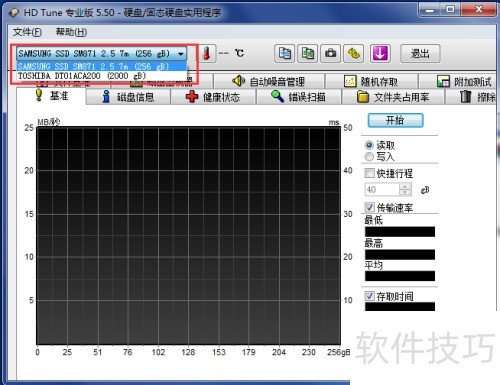Click the purple download arrow icon
The width and height of the screenshot is (500, 385).
pyautogui.click(x=380, y=53)
